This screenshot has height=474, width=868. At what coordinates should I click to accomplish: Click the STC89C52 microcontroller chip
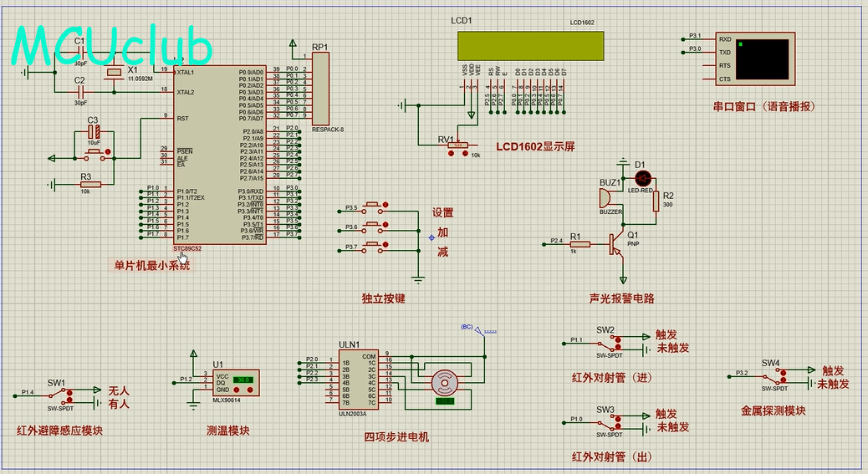(219, 155)
